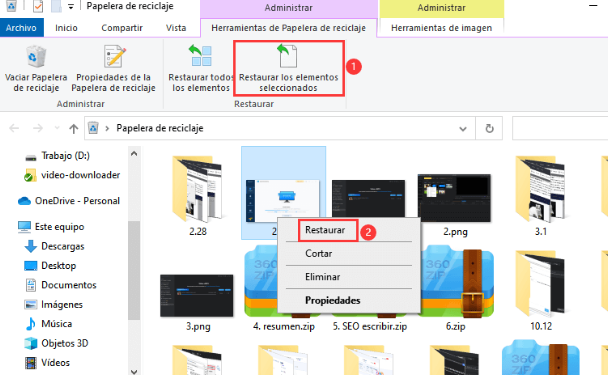Screen dimensions: 608x375
Task: Select the 3.1 folder
Action: (x=541, y=196)
